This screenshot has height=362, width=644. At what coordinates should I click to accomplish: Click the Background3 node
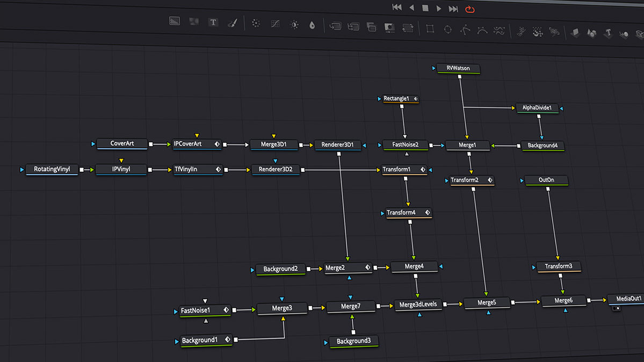(x=353, y=341)
